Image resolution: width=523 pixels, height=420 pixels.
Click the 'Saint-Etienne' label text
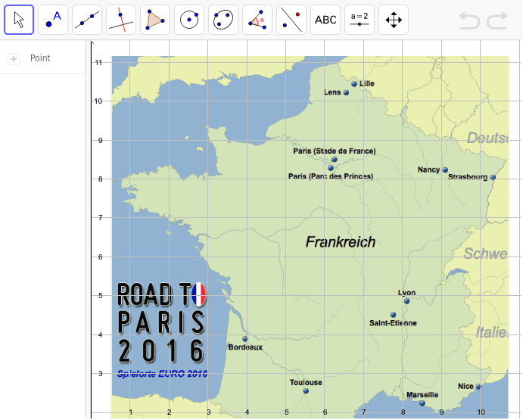(393, 323)
